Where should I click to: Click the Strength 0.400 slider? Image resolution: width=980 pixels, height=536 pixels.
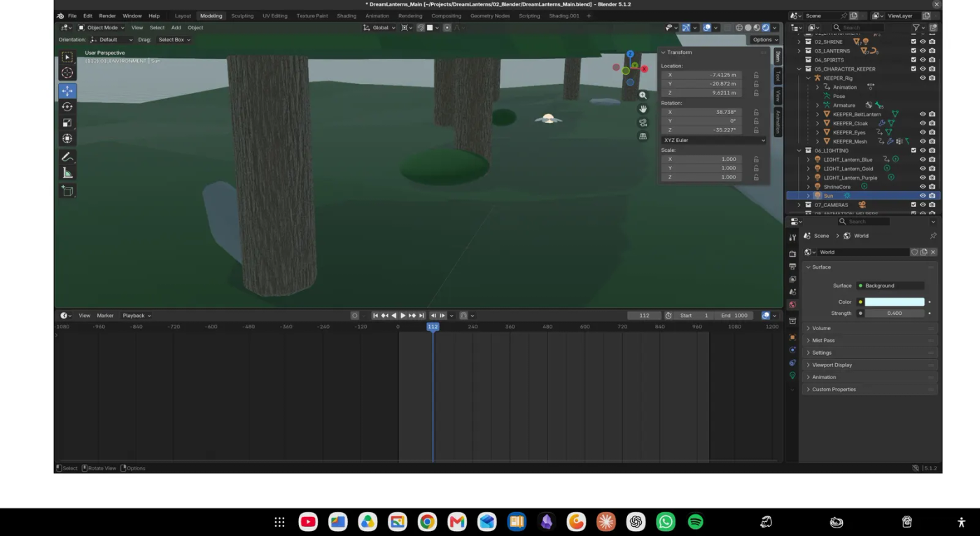895,313
